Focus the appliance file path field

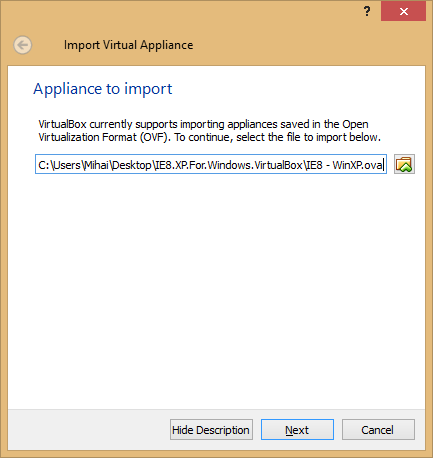[x=211, y=164]
